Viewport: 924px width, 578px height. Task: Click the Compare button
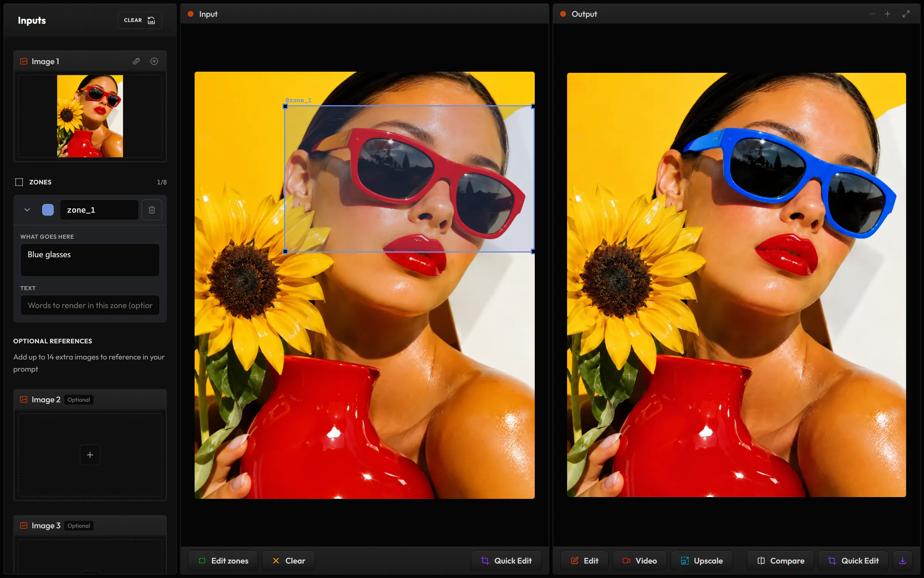pos(780,561)
